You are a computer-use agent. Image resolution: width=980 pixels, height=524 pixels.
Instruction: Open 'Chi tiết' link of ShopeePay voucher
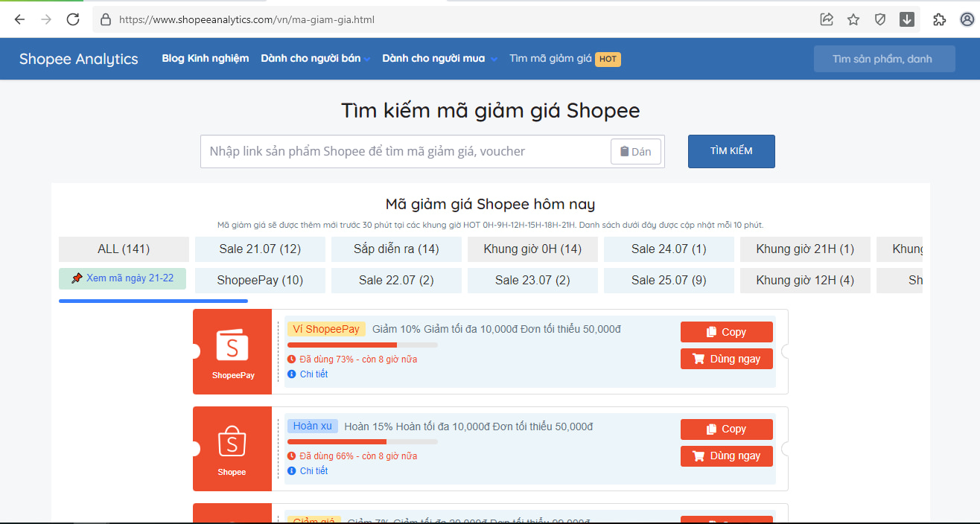pyautogui.click(x=314, y=374)
